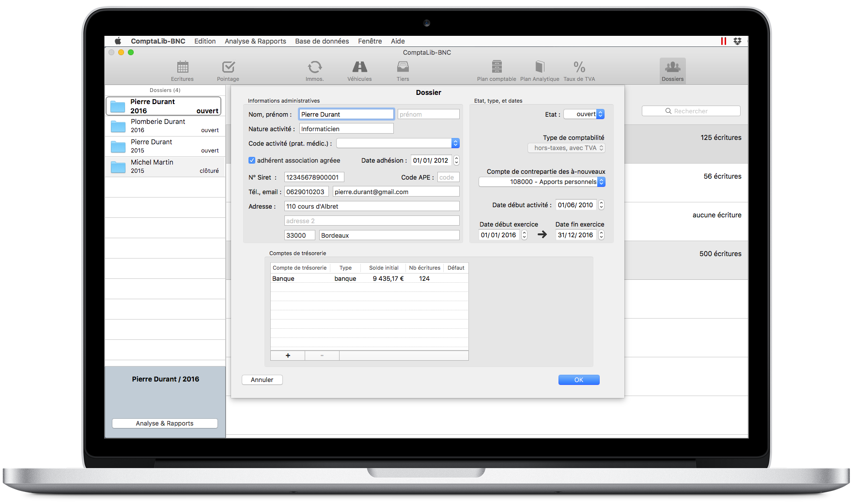Viewport: 853px width, 504px height.
Task: Open the Tiers toolbar icon
Action: [x=403, y=71]
